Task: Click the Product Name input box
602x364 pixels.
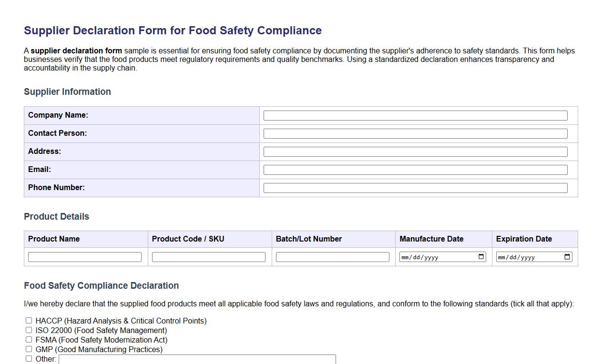Action: (85, 256)
